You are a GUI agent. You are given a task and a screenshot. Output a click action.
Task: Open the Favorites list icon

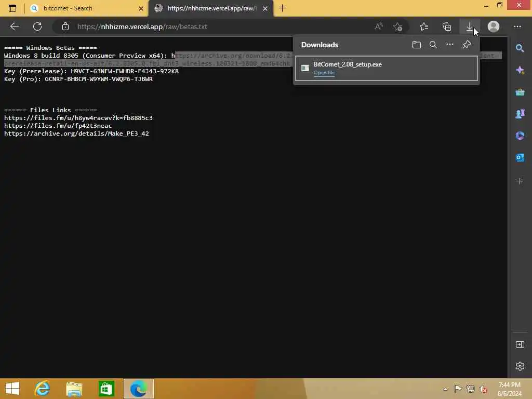click(x=424, y=26)
